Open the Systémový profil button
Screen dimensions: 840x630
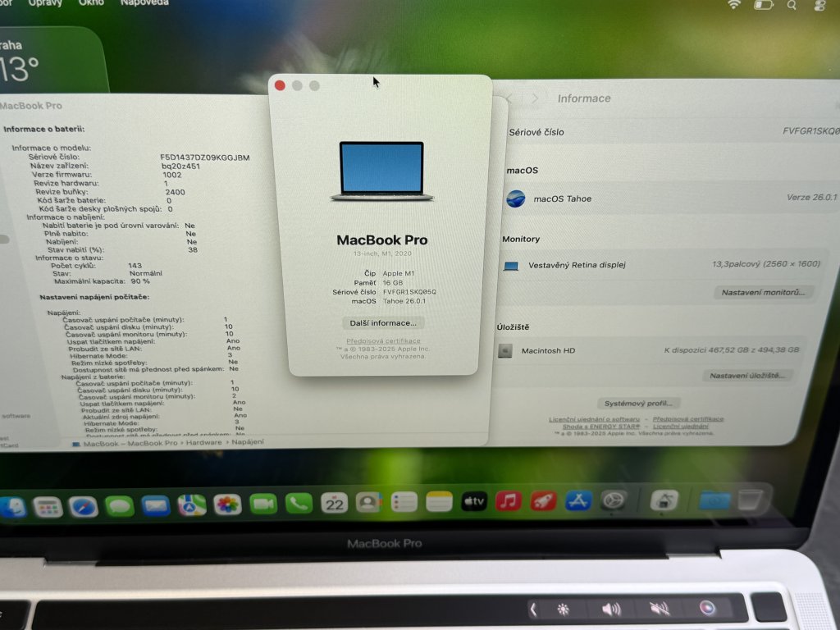click(639, 403)
